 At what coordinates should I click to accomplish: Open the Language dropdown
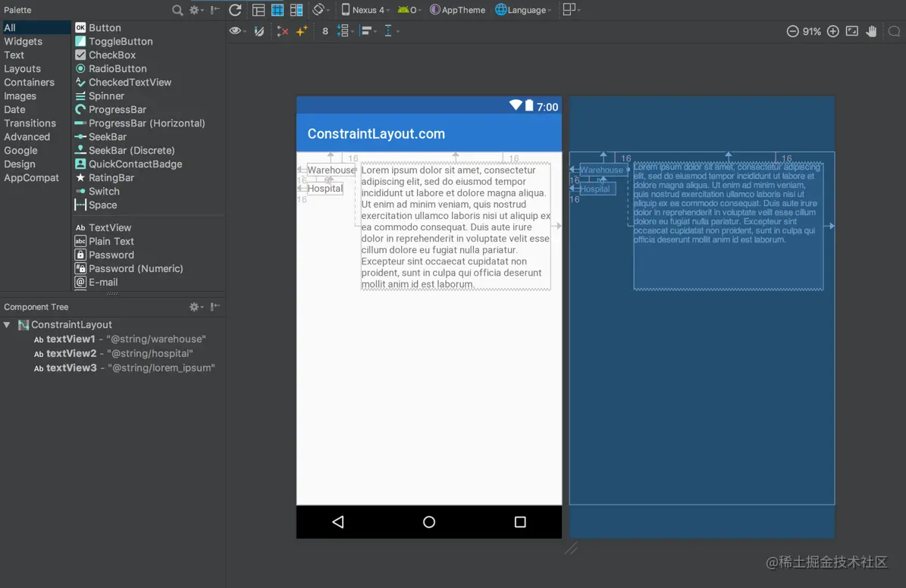click(524, 10)
